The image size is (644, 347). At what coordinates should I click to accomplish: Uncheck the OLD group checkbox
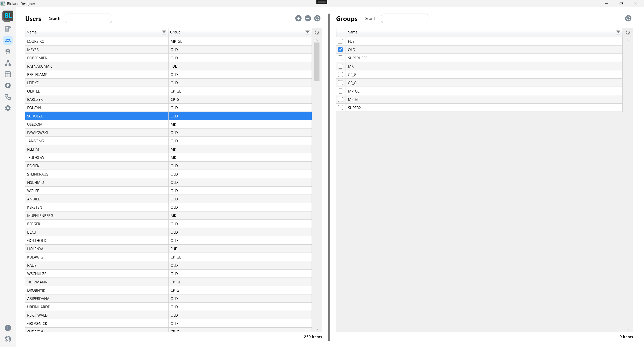(x=340, y=50)
